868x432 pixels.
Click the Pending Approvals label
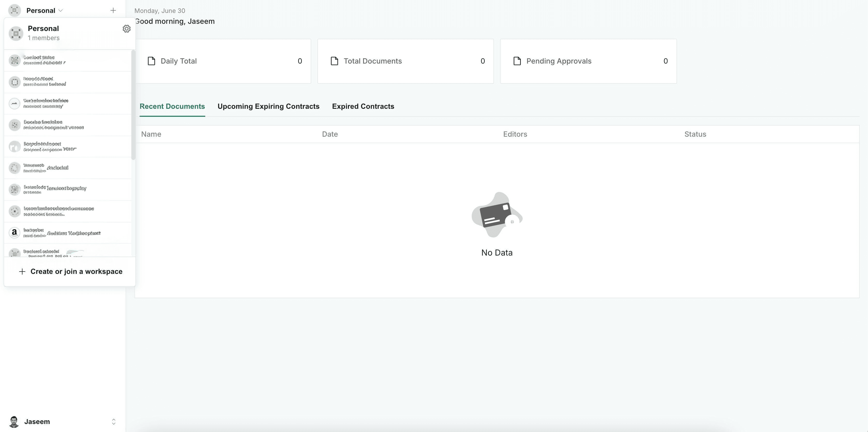(559, 61)
